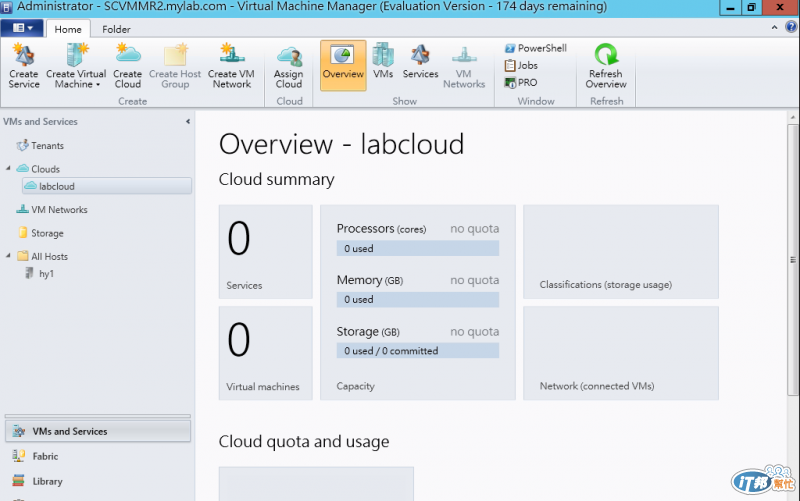Click the Virtual machines count tile
This screenshot has height=501, width=800.
265,353
